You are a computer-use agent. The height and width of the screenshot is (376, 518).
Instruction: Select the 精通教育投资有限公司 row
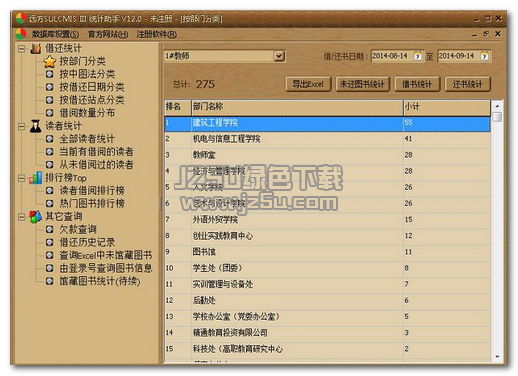327,333
